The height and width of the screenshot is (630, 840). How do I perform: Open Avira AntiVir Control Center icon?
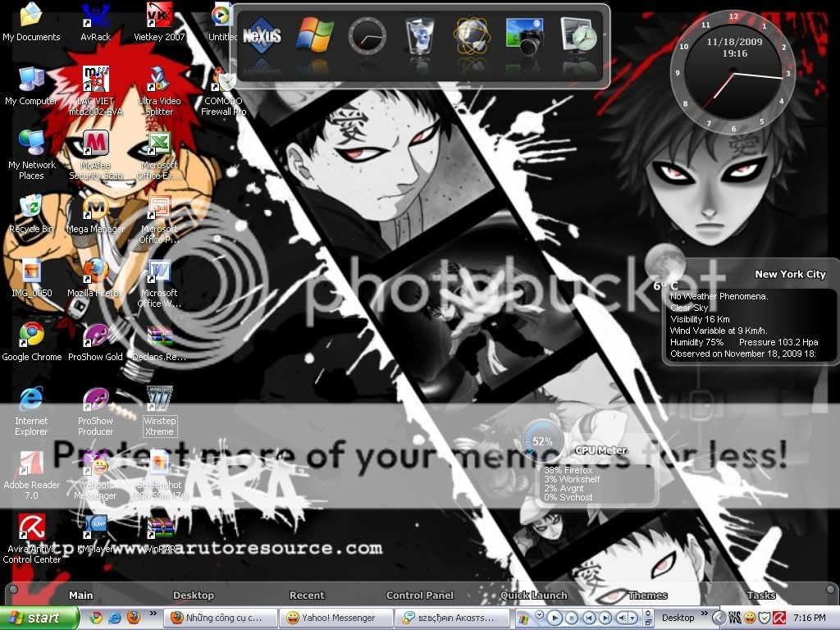pos(31,540)
